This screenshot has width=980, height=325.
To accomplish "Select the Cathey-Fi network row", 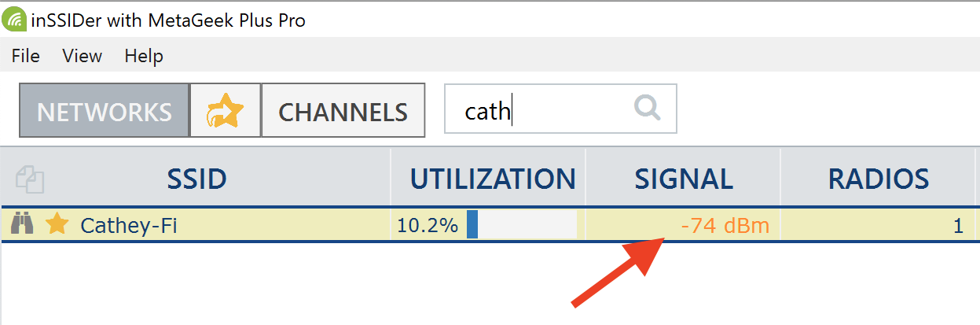I will [490, 226].
